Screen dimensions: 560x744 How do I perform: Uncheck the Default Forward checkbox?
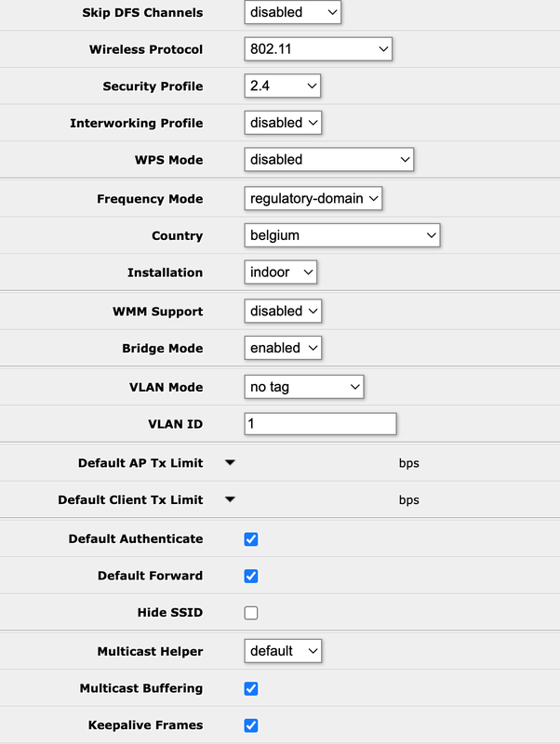[x=250, y=576]
